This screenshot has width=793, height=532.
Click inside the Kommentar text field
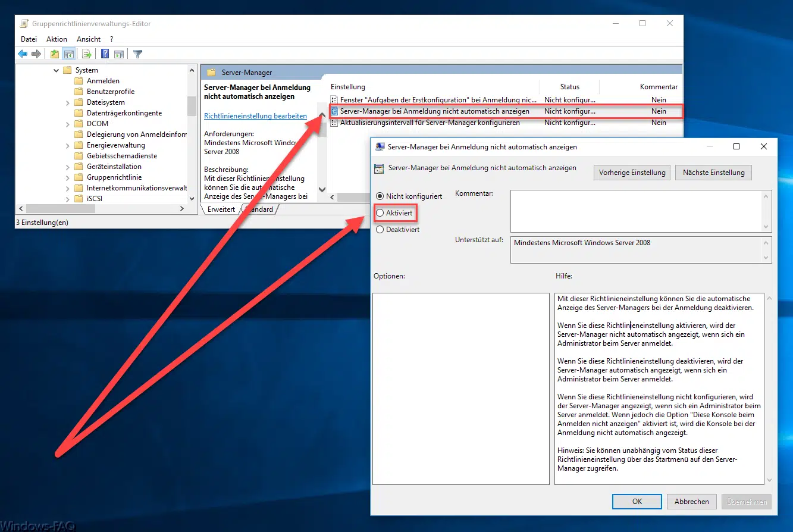[636, 211]
